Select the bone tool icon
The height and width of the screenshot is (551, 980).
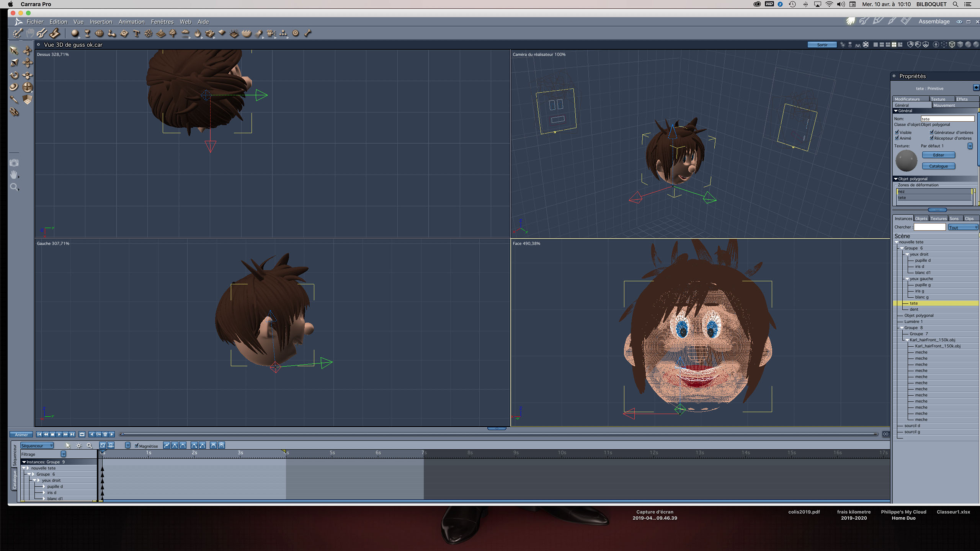point(308,33)
